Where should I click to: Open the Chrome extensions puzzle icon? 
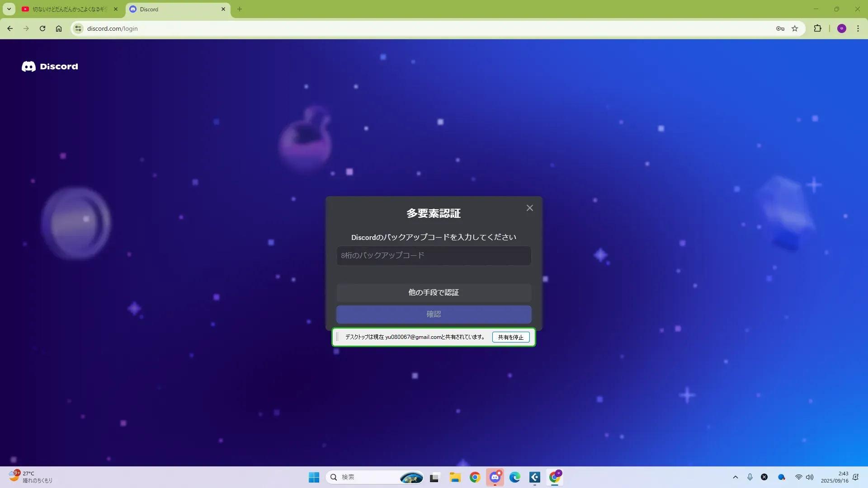817,28
